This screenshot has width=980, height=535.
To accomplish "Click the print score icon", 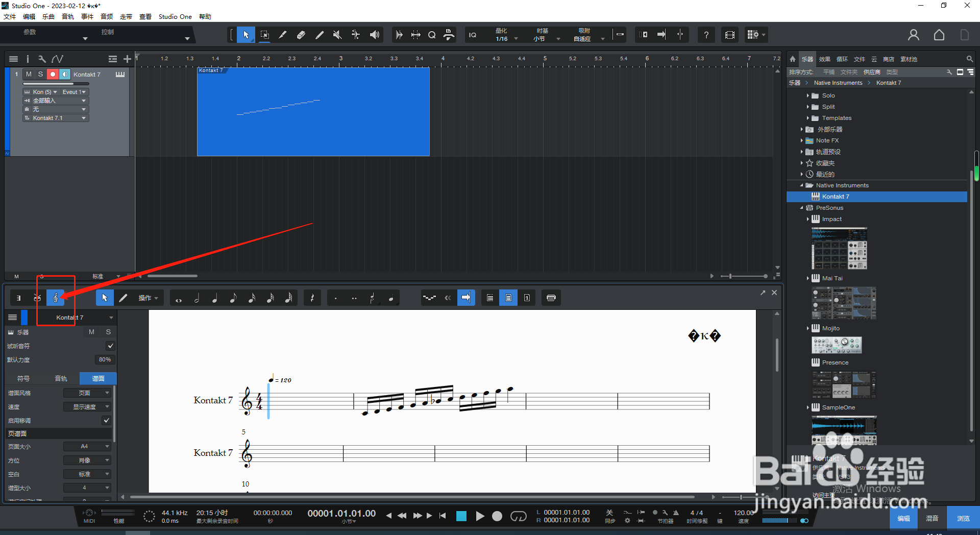I will 551,298.
